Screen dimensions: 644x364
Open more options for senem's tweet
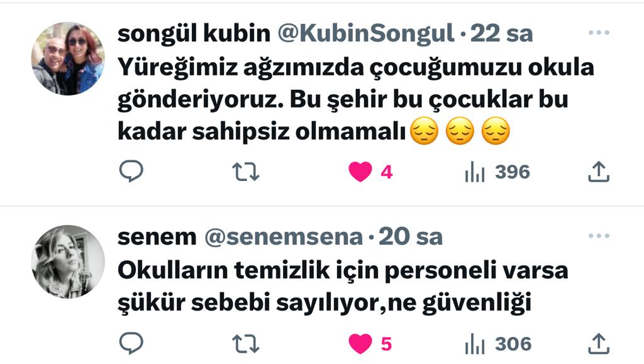[x=599, y=236]
